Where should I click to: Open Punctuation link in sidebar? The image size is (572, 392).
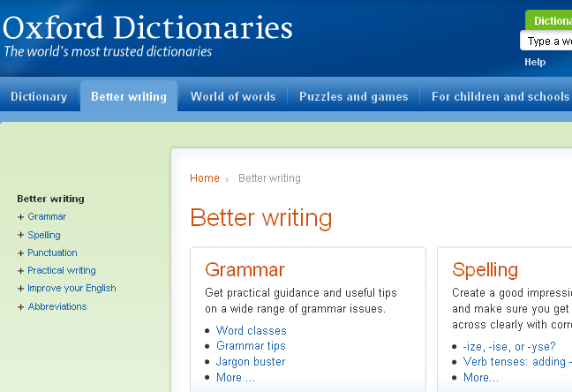point(52,253)
